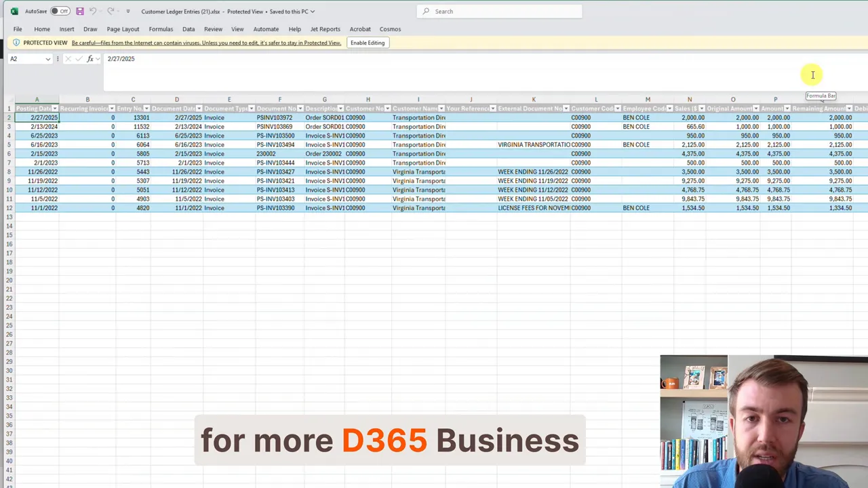
Task: Open the Name Box dropdown showing A2
Action: [47, 58]
